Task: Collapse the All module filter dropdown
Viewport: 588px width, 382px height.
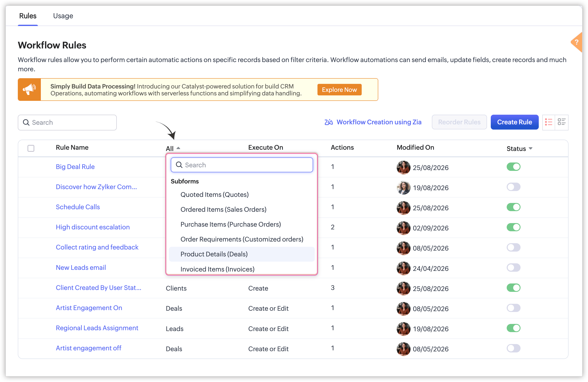Action: [x=173, y=148]
